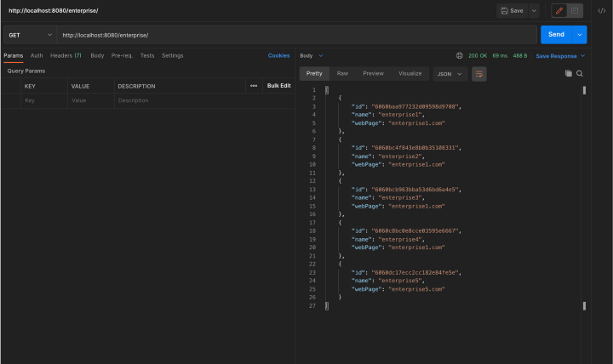Click the "enterprise5.com" webPage value
The height and width of the screenshot is (364, 613).
click(416, 289)
